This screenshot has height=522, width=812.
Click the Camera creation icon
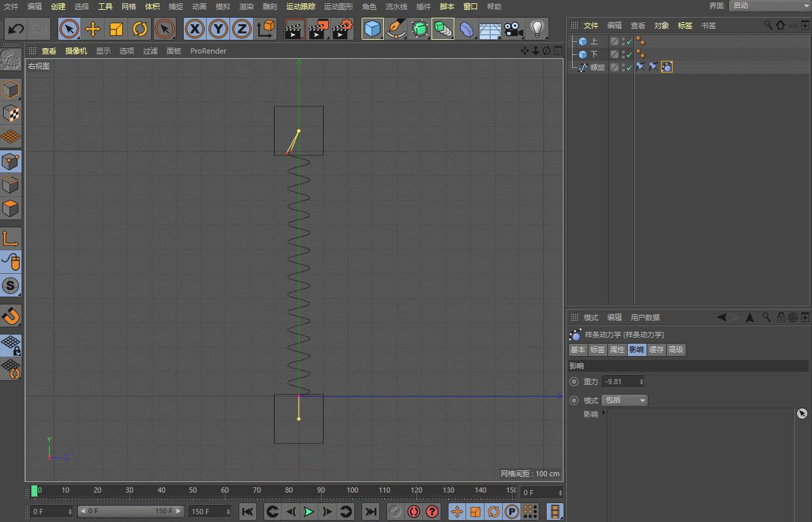(x=513, y=29)
